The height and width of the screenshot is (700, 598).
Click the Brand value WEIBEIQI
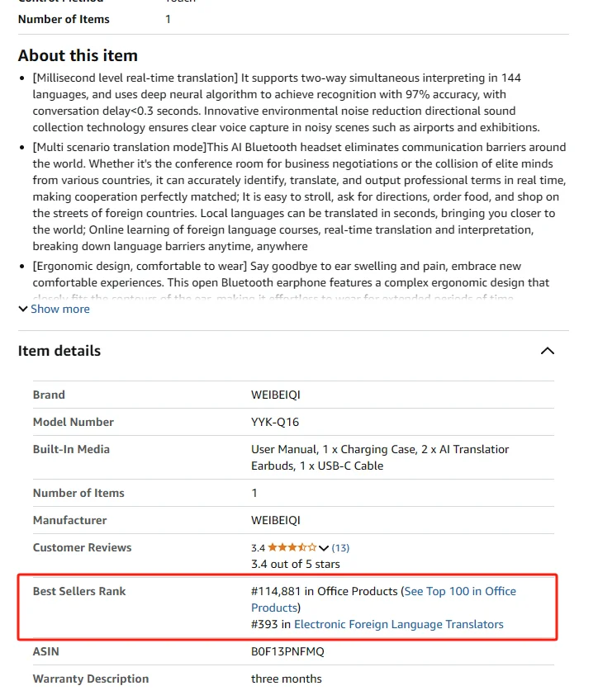276,395
